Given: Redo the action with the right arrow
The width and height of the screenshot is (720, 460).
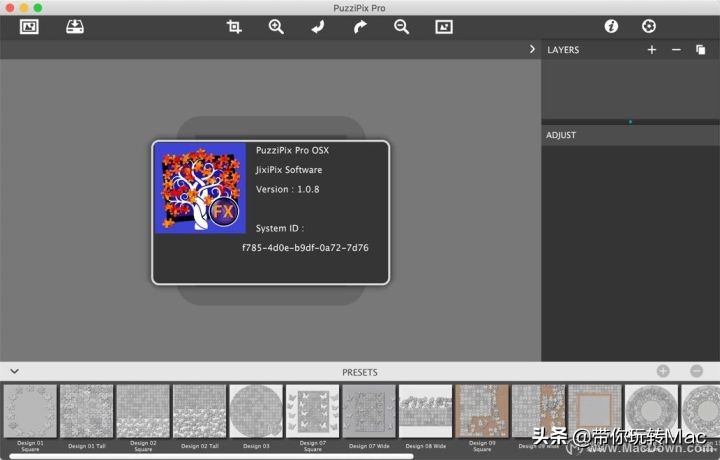Looking at the screenshot, I should tap(360, 27).
